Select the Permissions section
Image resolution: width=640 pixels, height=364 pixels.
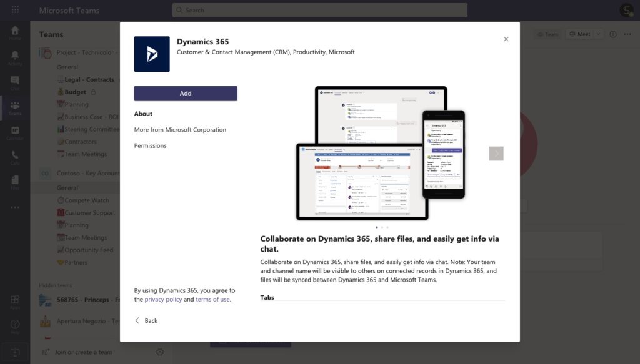[150, 145]
